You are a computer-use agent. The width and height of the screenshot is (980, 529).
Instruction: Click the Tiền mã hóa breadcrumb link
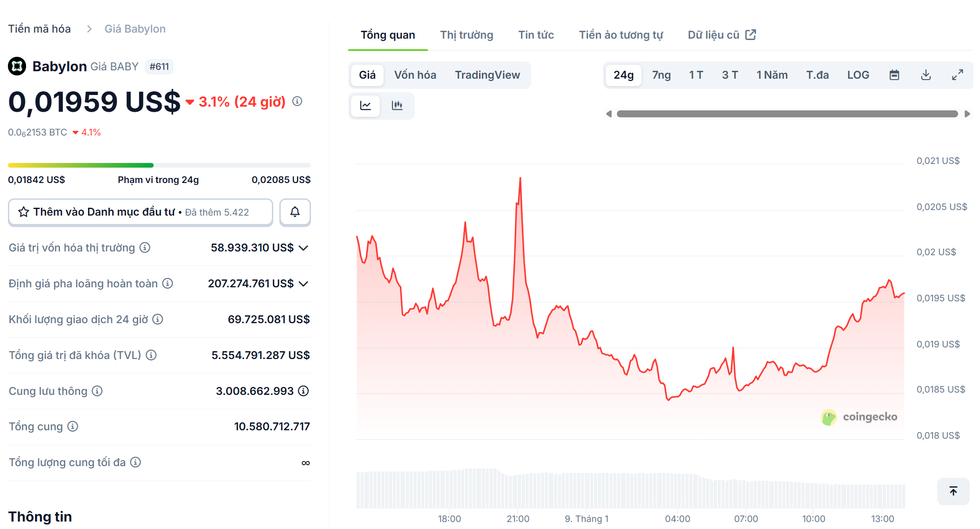pyautogui.click(x=39, y=28)
